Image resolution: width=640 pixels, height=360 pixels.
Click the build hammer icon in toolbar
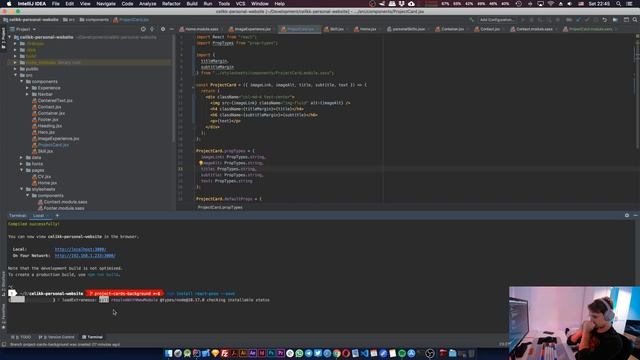click(471, 20)
